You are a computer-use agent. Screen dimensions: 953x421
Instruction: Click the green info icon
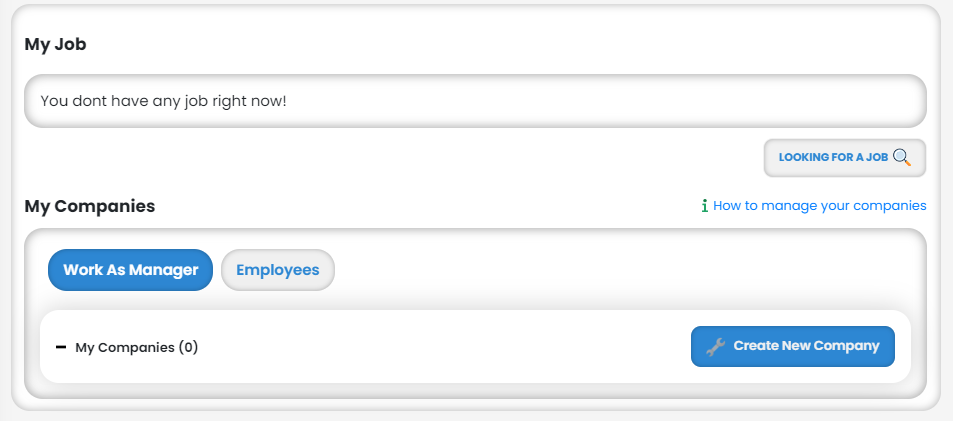tap(705, 206)
